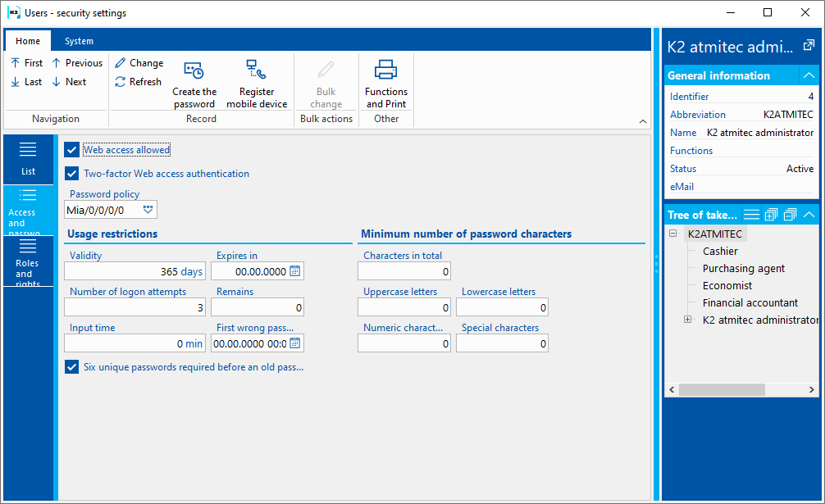Image resolution: width=825 pixels, height=504 pixels.
Task: Refresh the record
Action: (x=139, y=82)
